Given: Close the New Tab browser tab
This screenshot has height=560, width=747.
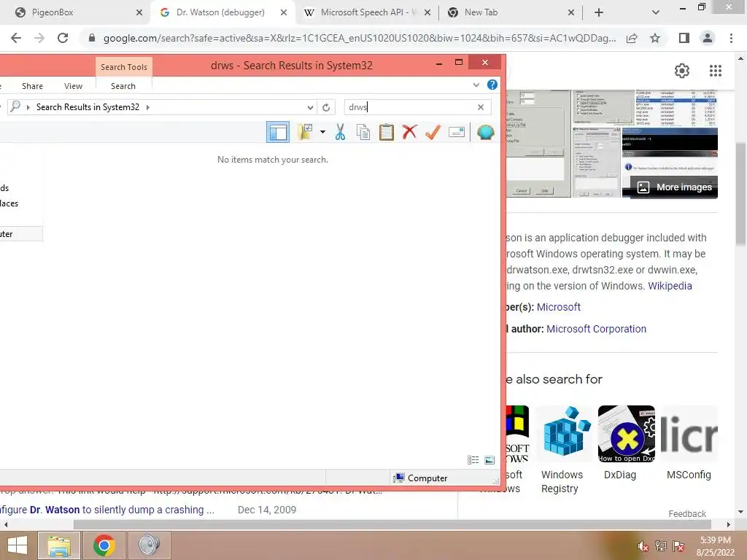Looking at the screenshot, I should pos(571,13).
